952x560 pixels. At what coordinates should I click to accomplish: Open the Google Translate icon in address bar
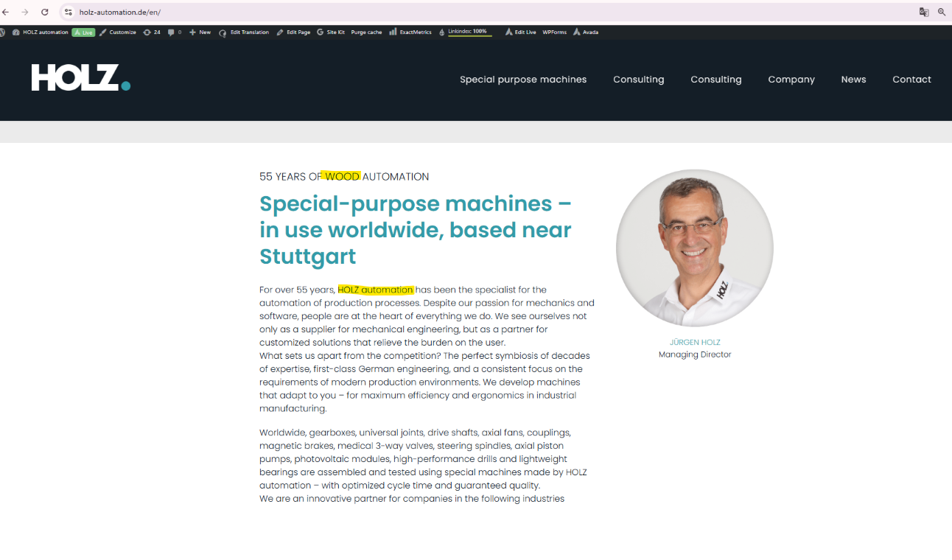[x=924, y=12]
